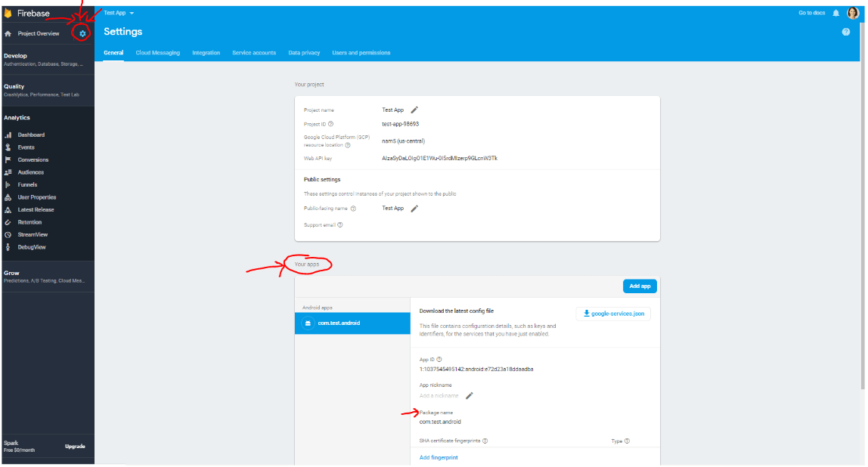Screen dimensions: 868x467
Task: Click the help question mark icon
Action: point(846,32)
